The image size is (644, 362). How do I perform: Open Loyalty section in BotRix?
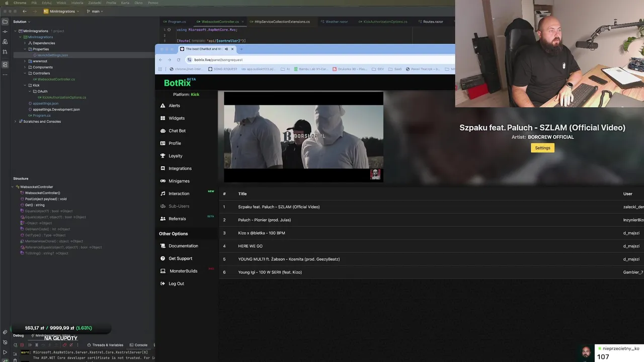pos(171,156)
